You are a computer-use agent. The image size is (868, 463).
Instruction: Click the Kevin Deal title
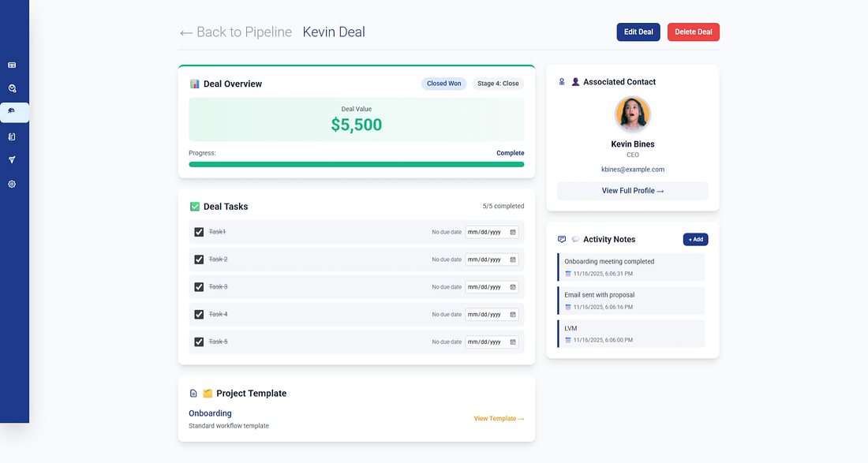click(x=334, y=32)
